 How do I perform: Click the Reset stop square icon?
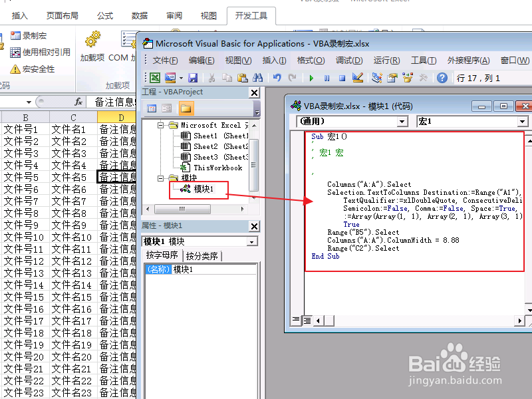click(342, 78)
